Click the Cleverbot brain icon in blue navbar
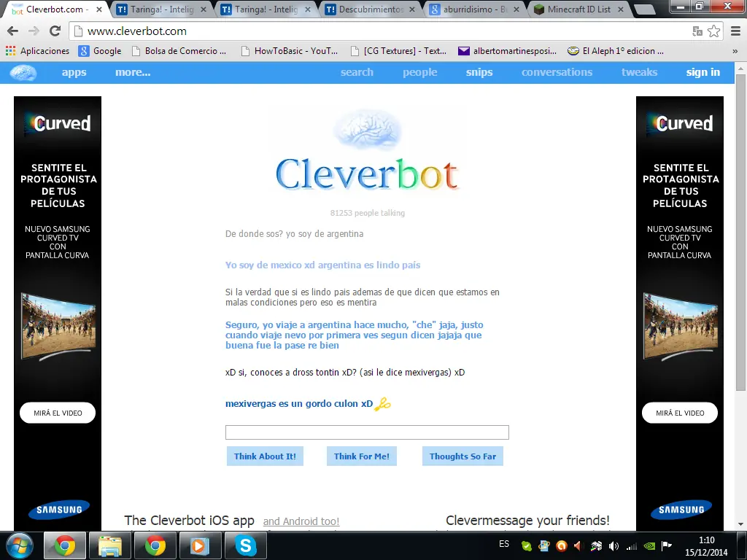Viewport: 747px width, 560px height. click(23, 72)
